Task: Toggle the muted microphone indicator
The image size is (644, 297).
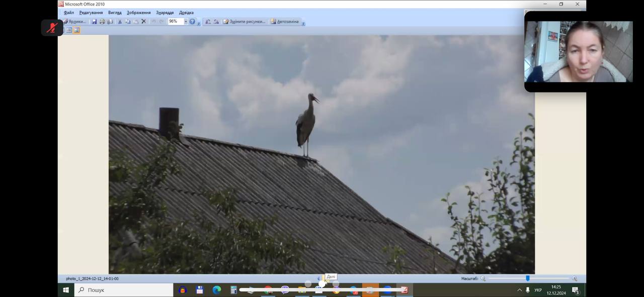Action: point(52,28)
